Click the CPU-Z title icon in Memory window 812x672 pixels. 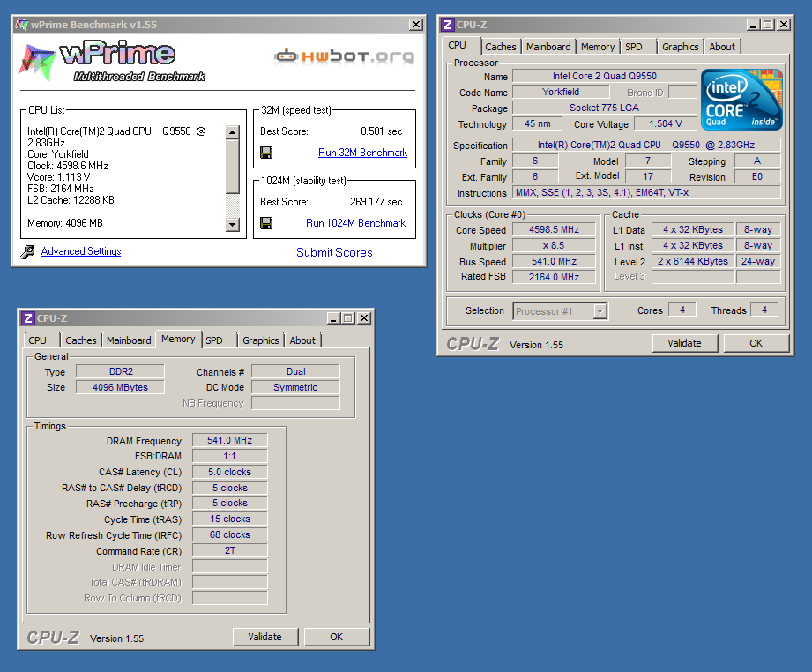click(28, 318)
